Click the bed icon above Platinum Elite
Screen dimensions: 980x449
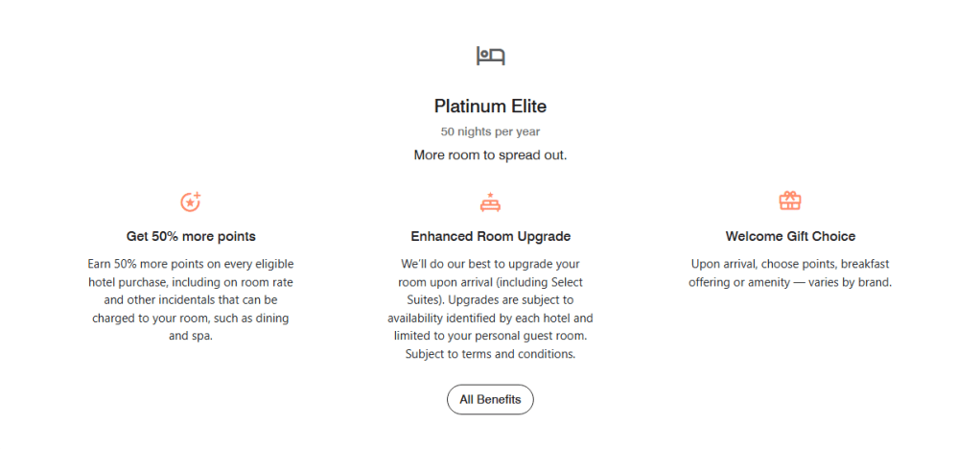tap(490, 56)
